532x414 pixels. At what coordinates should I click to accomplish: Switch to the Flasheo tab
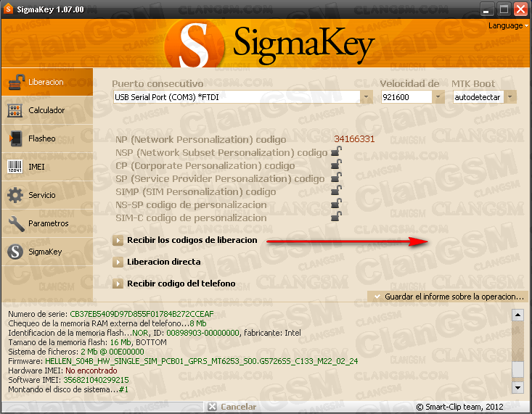click(47, 138)
